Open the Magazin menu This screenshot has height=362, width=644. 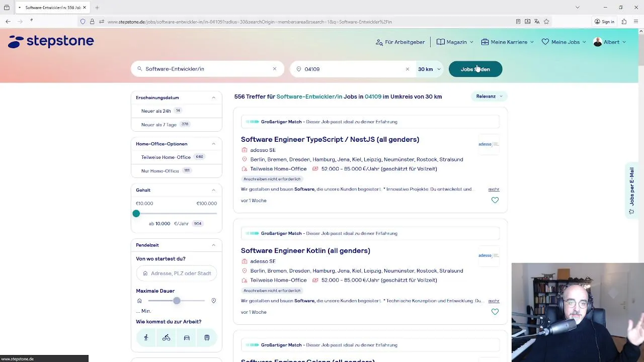[x=455, y=42]
